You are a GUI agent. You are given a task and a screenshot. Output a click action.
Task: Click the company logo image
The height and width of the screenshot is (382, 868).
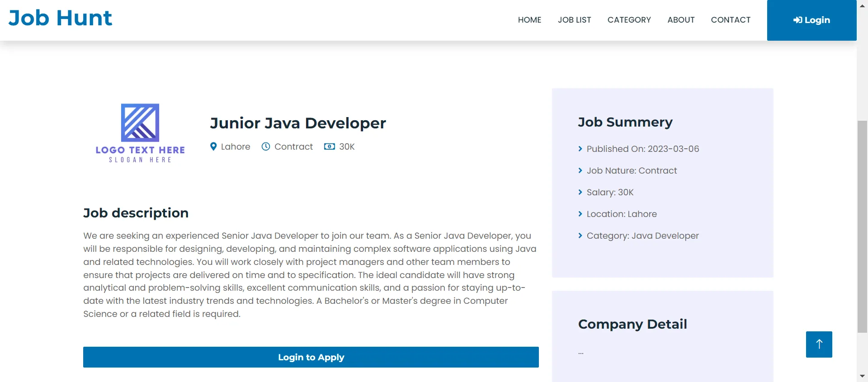[x=140, y=133]
